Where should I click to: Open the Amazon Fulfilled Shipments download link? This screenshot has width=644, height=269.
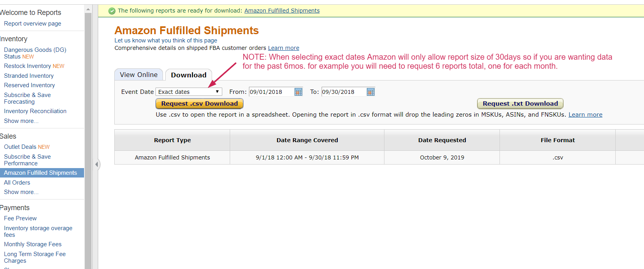[x=282, y=11]
